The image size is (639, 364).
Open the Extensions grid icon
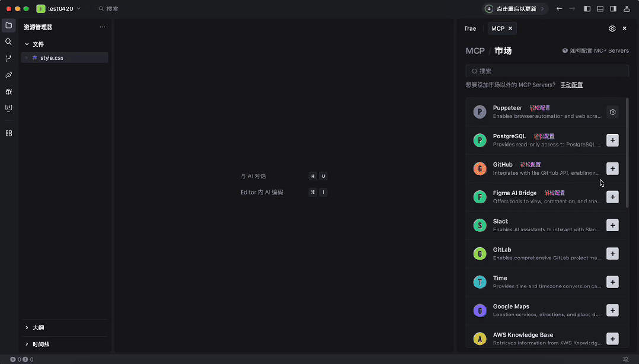8,133
